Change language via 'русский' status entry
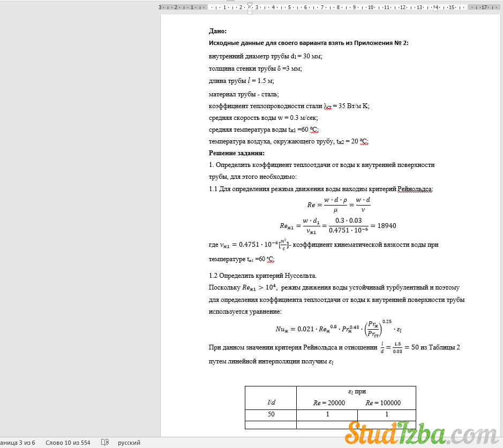This screenshot has width=503, height=448. click(129, 443)
